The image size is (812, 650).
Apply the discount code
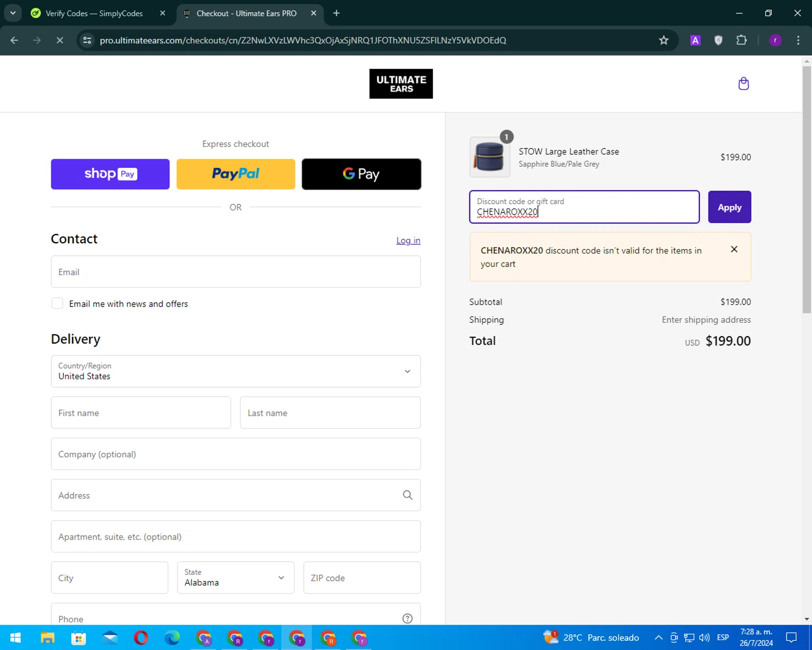[x=729, y=207]
